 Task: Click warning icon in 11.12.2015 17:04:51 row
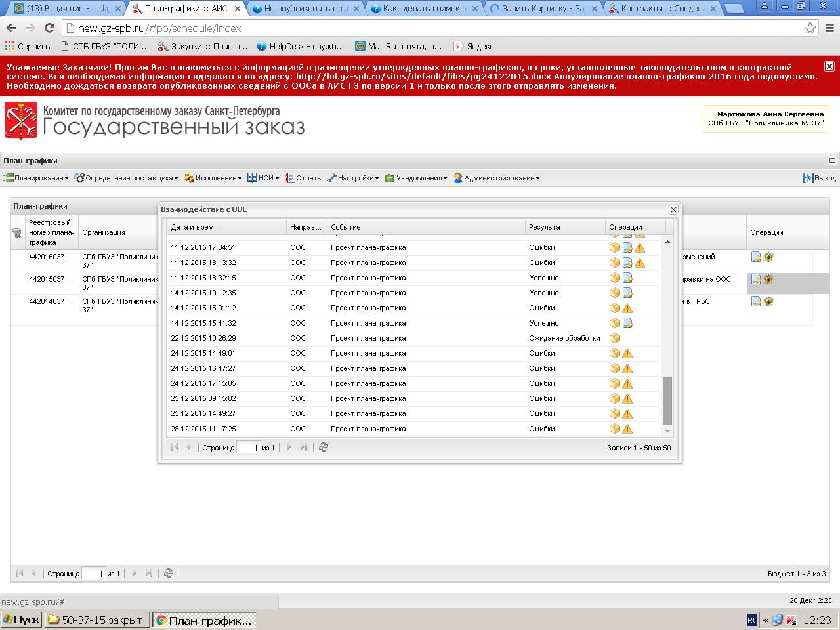click(x=640, y=248)
